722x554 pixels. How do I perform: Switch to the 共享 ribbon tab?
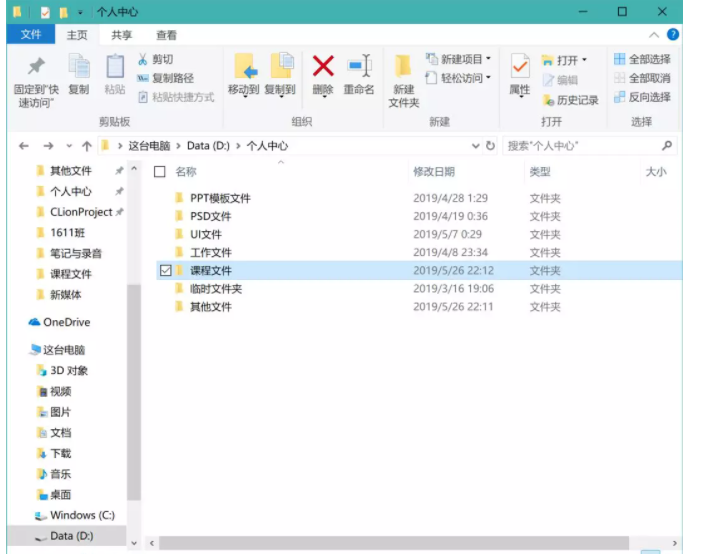point(122,35)
